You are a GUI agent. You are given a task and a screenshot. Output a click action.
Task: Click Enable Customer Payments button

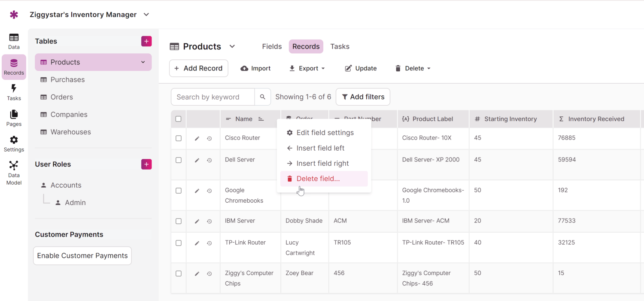(82, 255)
